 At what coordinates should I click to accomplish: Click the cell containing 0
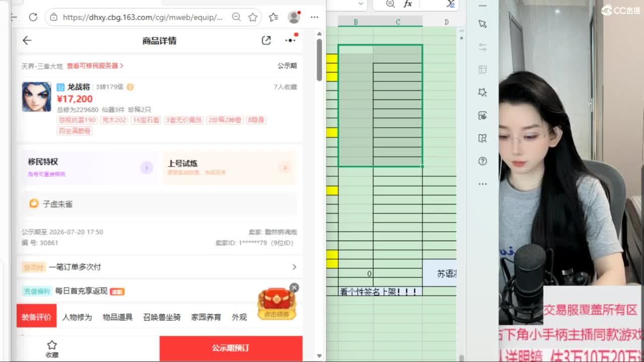point(356,274)
